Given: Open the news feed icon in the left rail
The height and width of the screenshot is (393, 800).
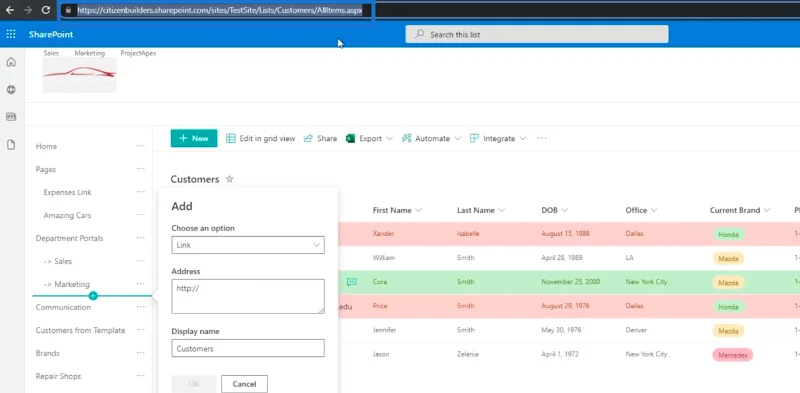Looking at the screenshot, I should (11, 117).
